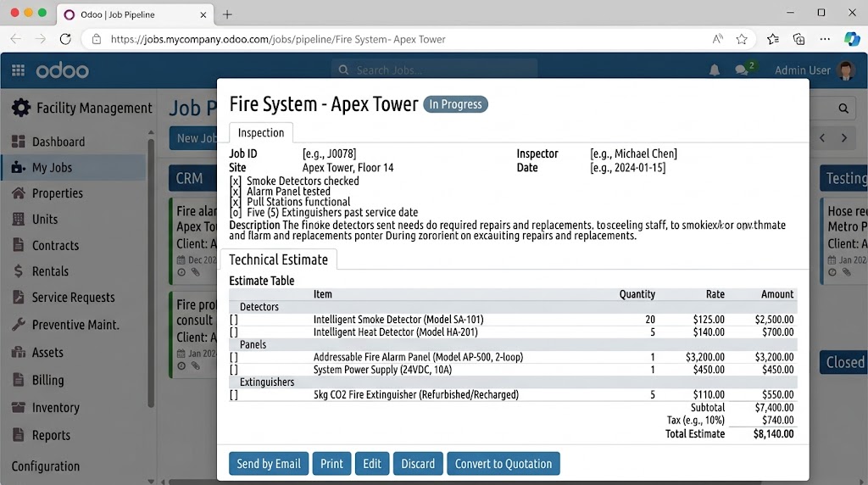Viewport: 868px width, 485px height.
Task: Click the In Progress status badge
Action: 455,104
